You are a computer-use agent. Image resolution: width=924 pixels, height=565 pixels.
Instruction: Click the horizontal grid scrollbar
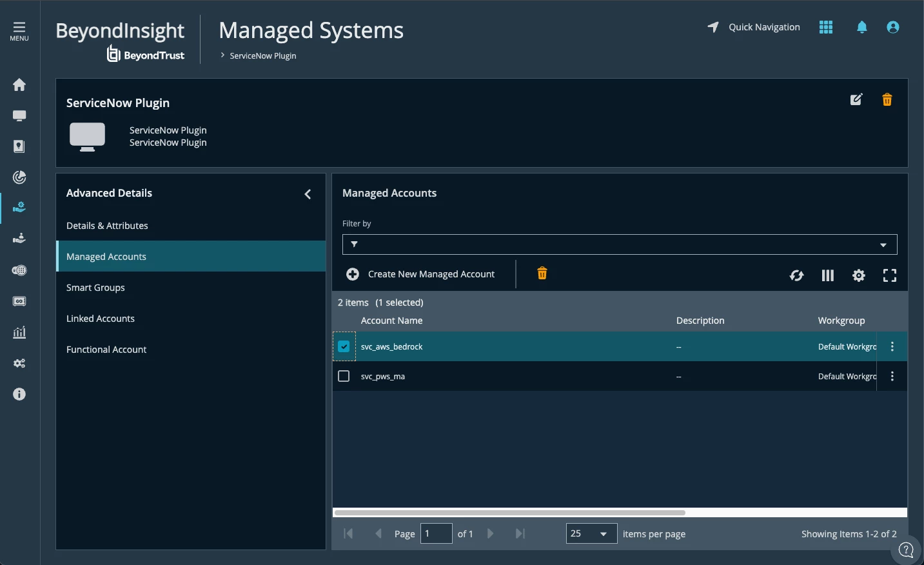click(510, 513)
